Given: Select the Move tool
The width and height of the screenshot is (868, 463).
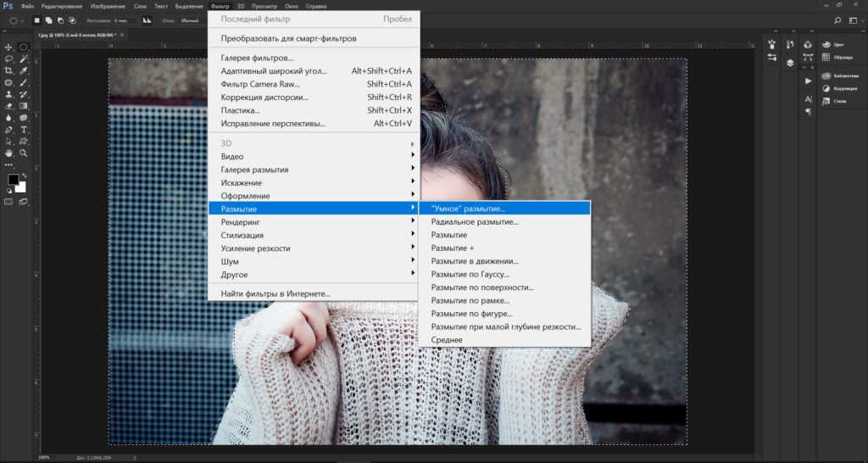Looking at the screenshot, I should 8,47.
